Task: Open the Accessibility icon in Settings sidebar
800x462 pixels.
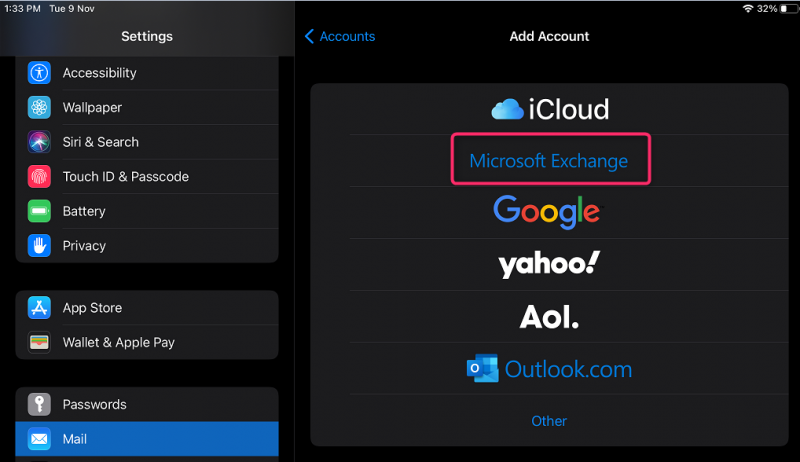Action: click(39, 73)
